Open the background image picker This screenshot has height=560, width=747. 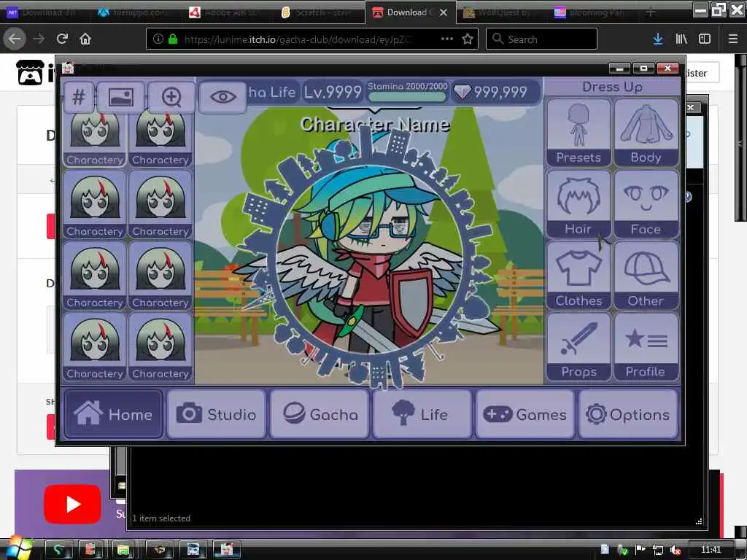(120, 97)
